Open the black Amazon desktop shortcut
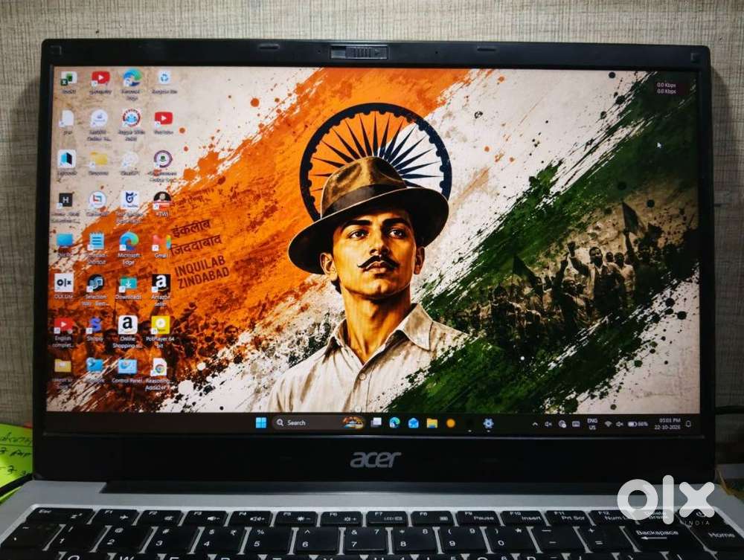 tap(161, 289)
